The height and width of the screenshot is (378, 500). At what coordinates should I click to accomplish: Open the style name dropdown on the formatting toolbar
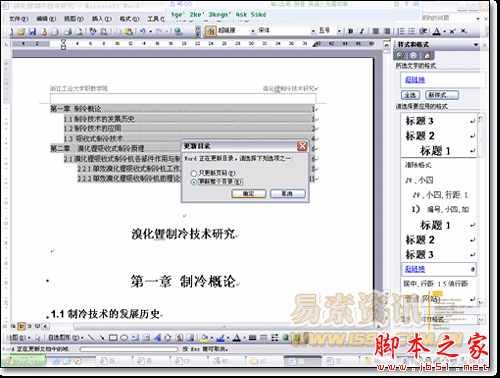pos(253,31)
